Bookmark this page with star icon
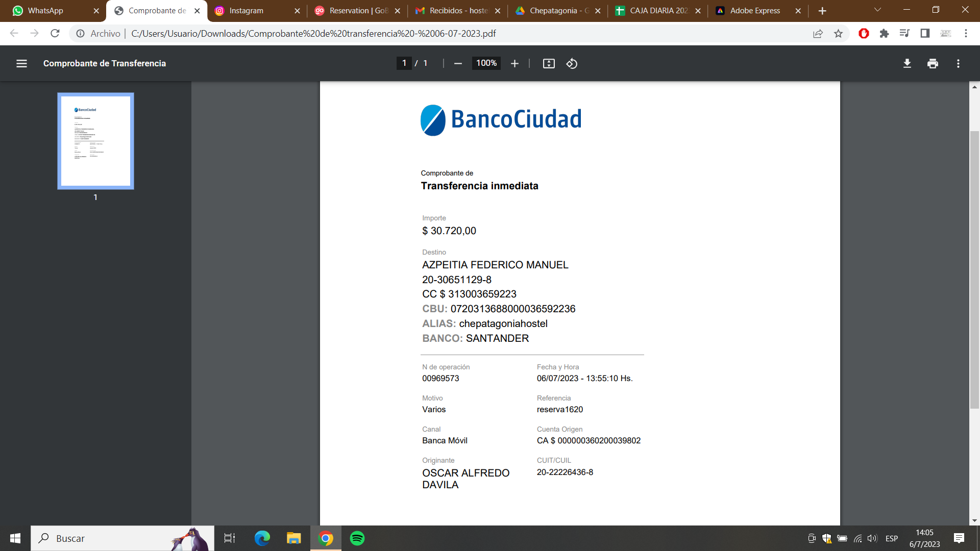This screenshot has height=551, width=980. pyautogui.click(x=838, y=34)
